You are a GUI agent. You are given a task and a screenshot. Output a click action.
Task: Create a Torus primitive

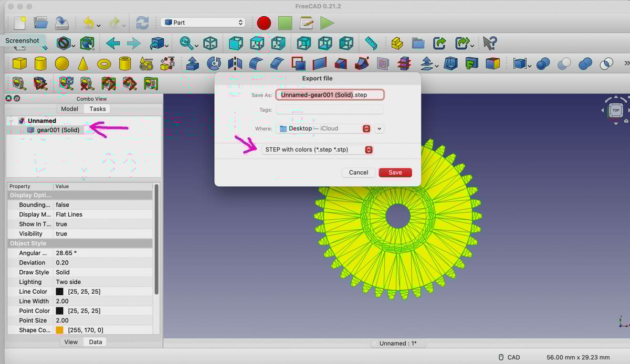104,64
